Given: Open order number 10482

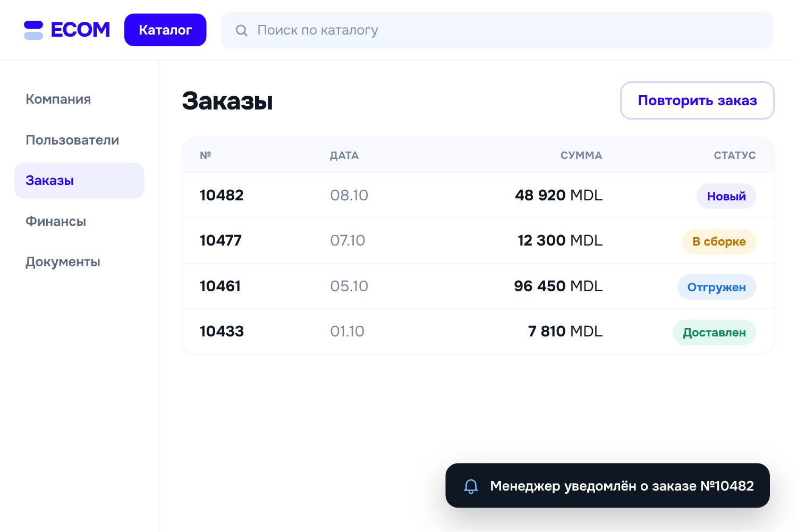Looking at the screenshot, I should [x=222, y=195].
